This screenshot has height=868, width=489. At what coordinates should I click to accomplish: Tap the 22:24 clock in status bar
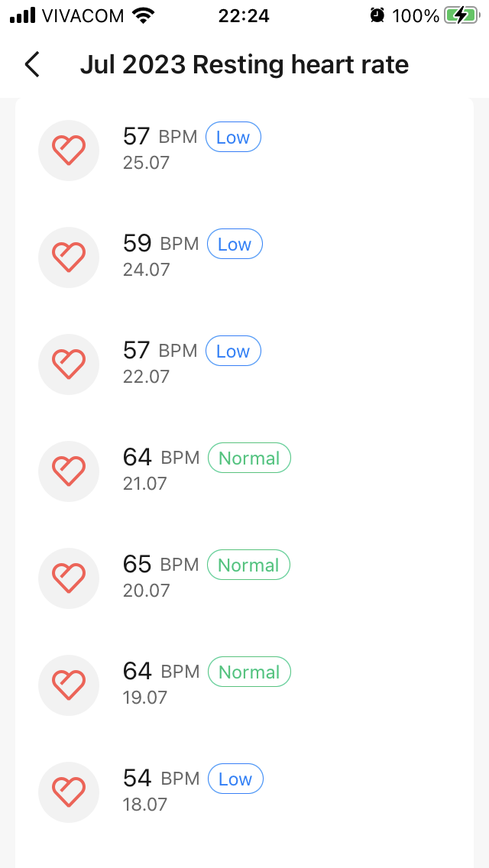pos(244,15)
